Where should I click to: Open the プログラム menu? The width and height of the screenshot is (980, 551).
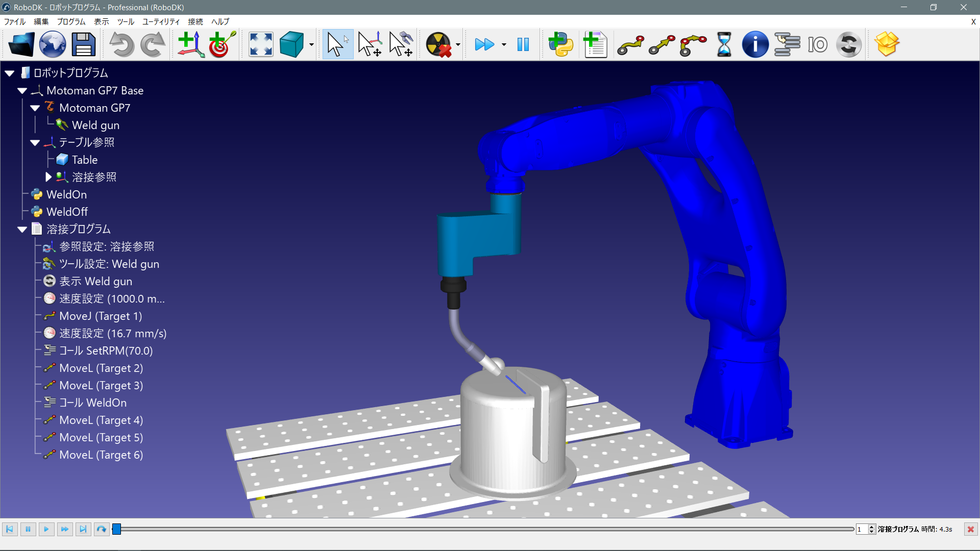point(71,21)
